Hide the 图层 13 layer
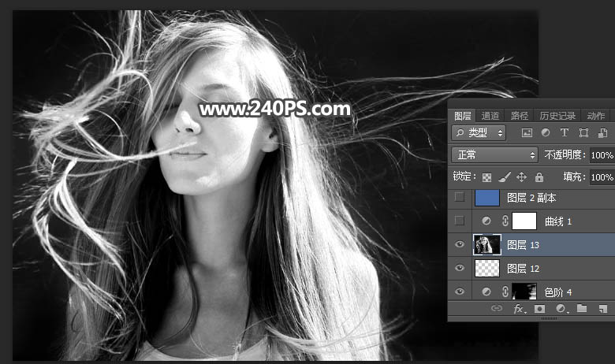 coord(460,244)
